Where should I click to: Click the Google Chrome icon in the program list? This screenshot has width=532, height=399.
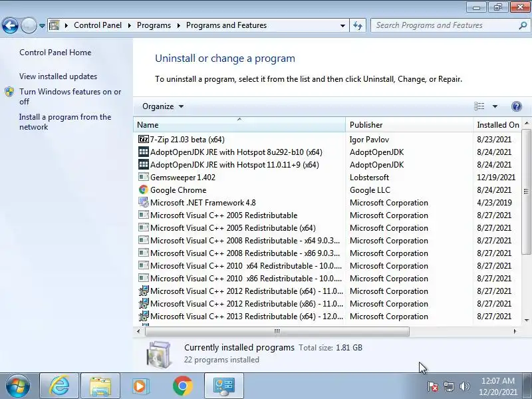tap(144, 190)
